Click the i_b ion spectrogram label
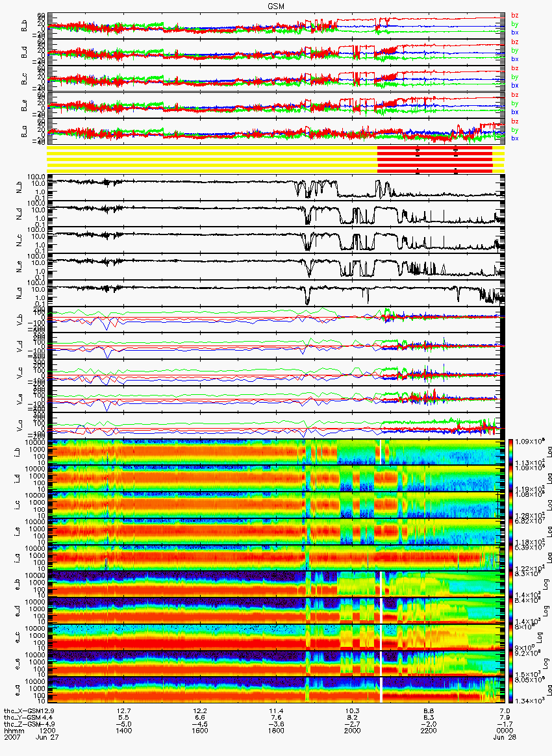The image size is (552, 756). pos(18,453)
